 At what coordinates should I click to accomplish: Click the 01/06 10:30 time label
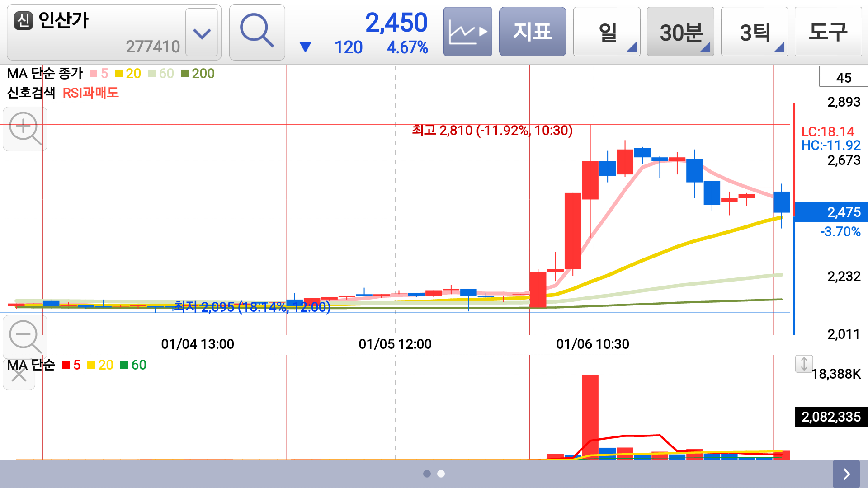(x=593, y=344)
